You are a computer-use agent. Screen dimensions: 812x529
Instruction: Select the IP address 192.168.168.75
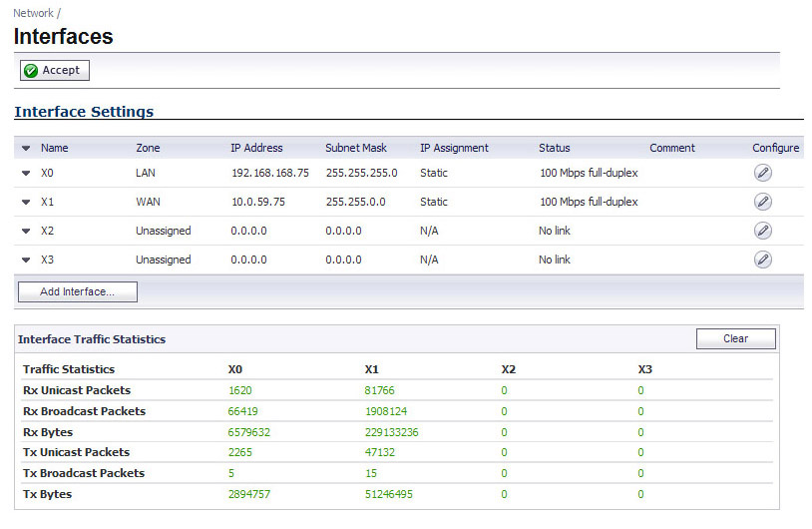click(269, 173)
